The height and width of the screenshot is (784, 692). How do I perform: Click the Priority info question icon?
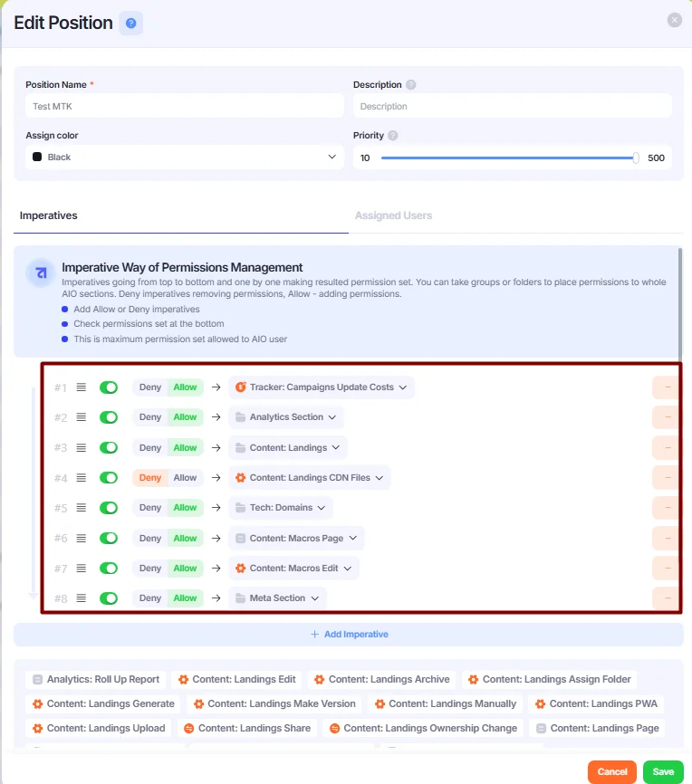(x=393, y=136)
